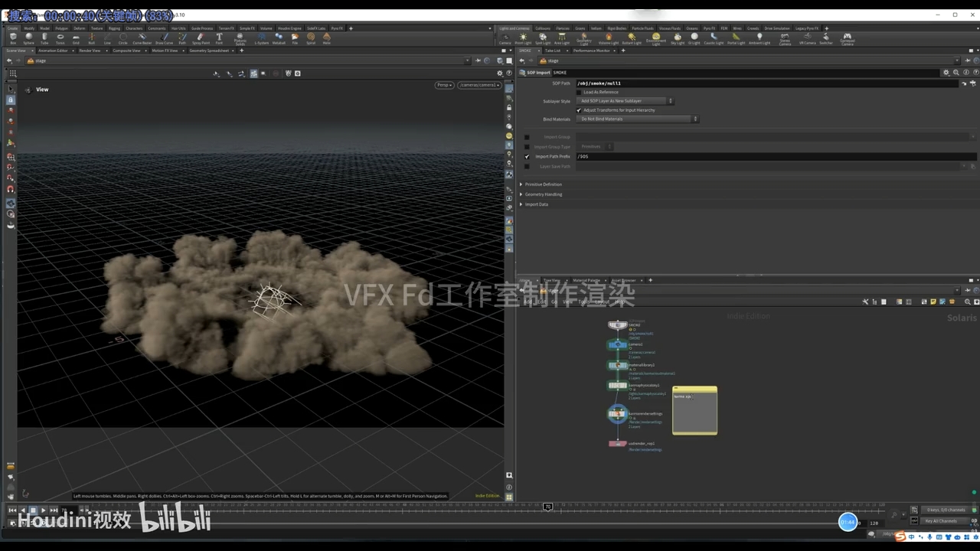Open the gear menu in the SOP Import panel

coord(946,73)
